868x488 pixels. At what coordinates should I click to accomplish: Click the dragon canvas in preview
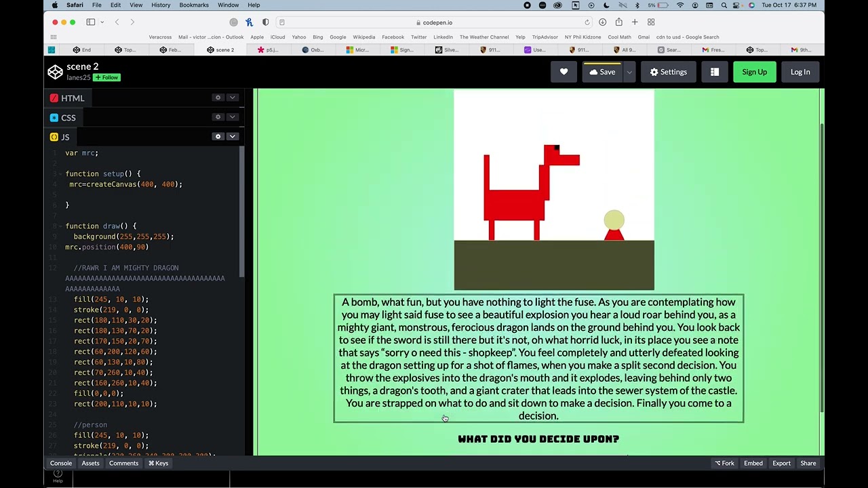pyautogui.click(x=554, y=190)
